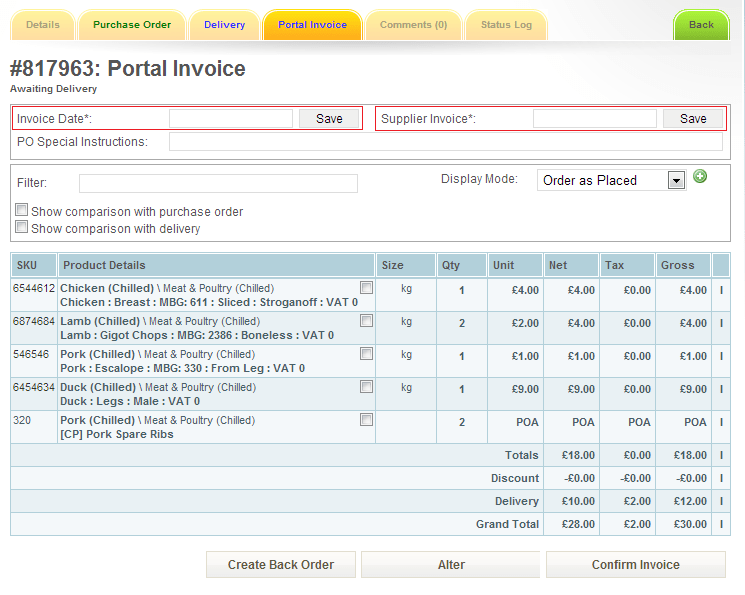
Task: Click the Awaiting Delivery status text
Action: [x=54, y=89]
